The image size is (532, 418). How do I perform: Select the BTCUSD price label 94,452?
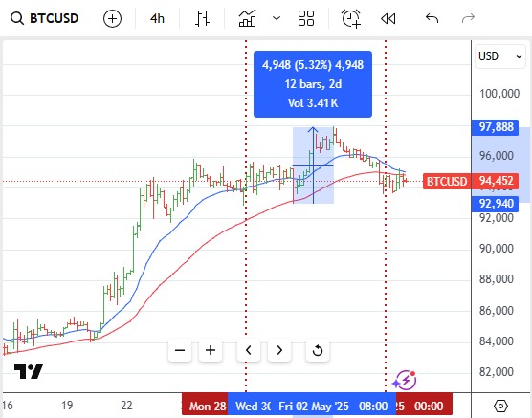point(471,181)
